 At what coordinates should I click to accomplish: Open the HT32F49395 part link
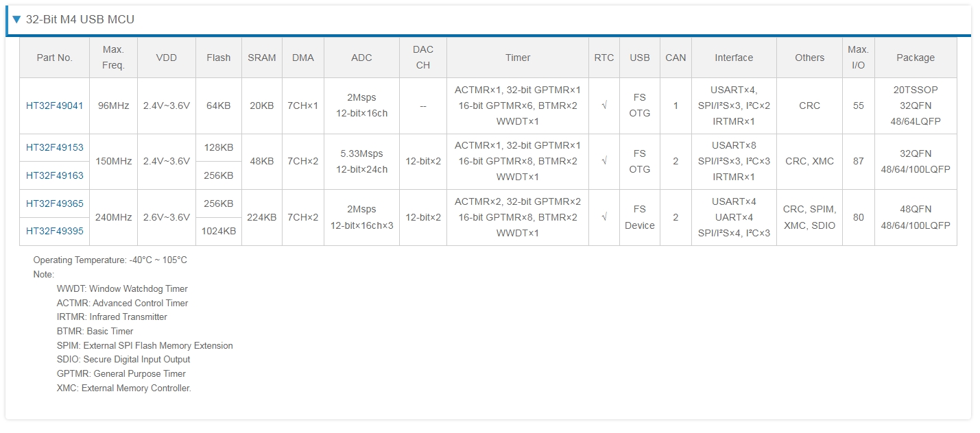point(55,231)
